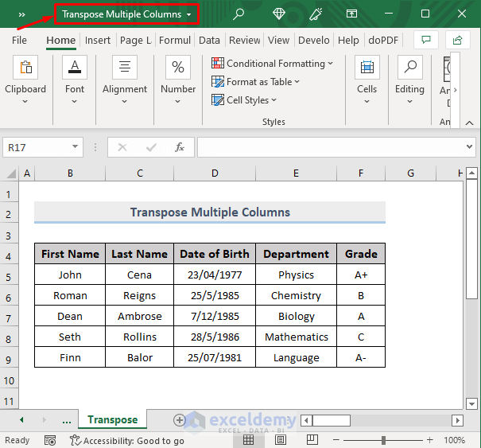
Task: Click the macro recording status icon
Action: [50, 440]
